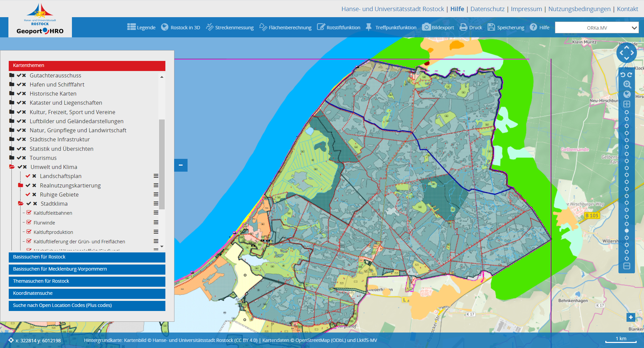Image resolution: width=644 pixels, height=348 pixels.
Task: Open layer menu for Realnutzungskartierung
Action: [x=156, y=185]
